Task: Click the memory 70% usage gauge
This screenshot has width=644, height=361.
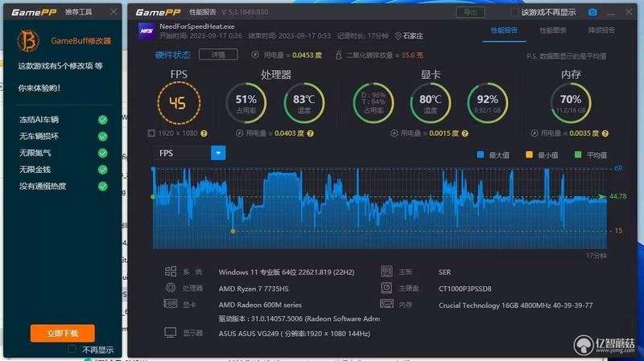Action: (571, 103)
